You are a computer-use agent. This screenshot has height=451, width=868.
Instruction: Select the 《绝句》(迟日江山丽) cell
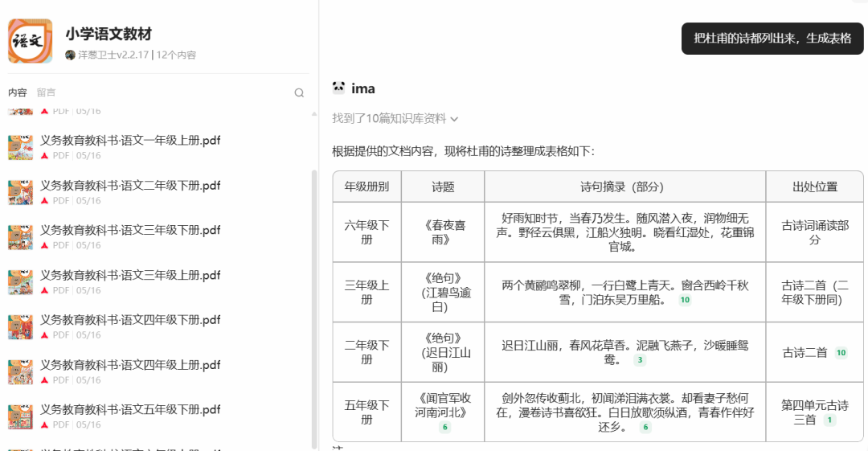point(443,352)
